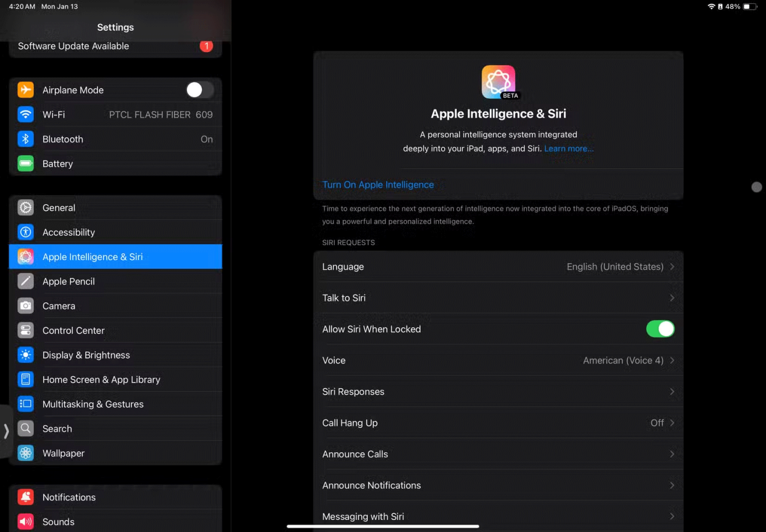Tap Turn On Apple Intelligence
This screenshot has width=766, height=532.
pos(378,185)
